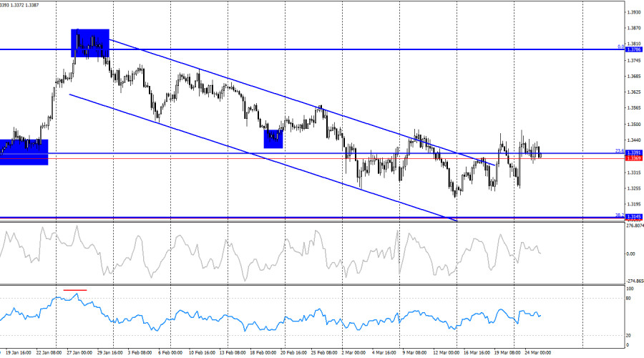Click the 1.3870 price axis label
The image size is (644, 358).
click(634, 28)
